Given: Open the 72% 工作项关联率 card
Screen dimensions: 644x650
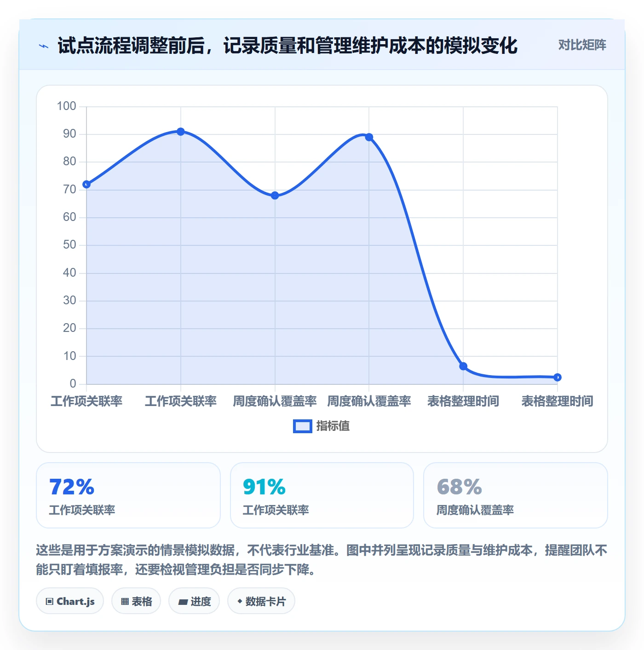Looking at the screenshot, I should 128,495.
